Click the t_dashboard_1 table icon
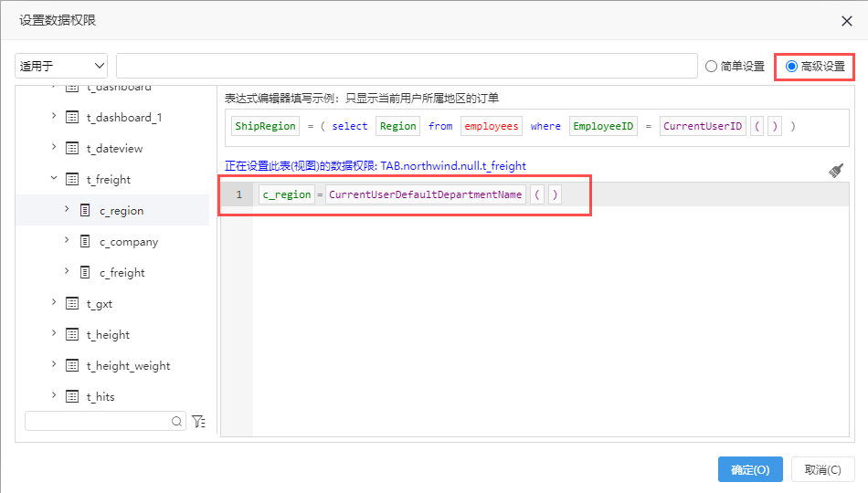This screenshot has height=493, width=868. [72, 117]
